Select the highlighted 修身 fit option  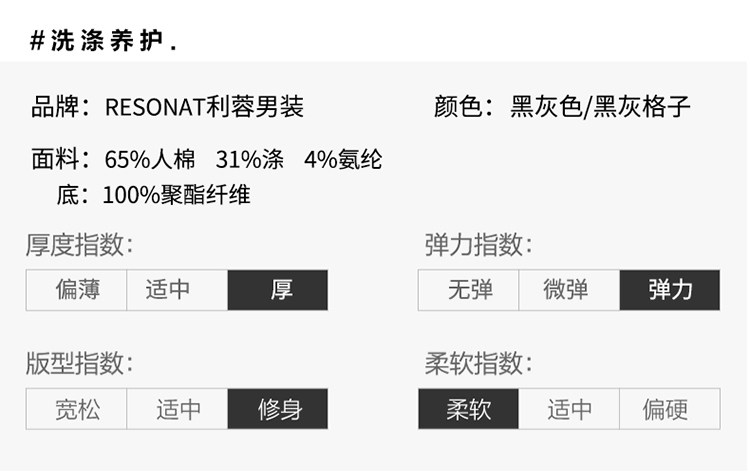pos(278,409)
